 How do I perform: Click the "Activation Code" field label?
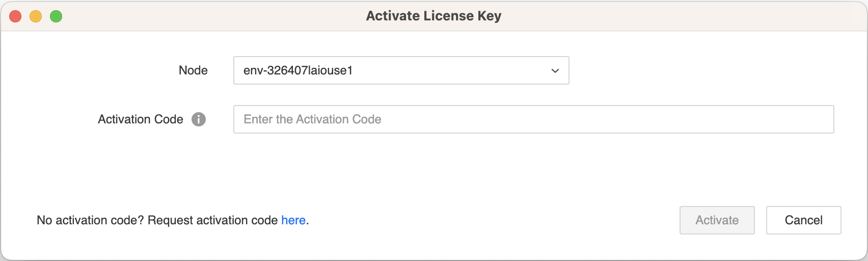pos(141,119)
